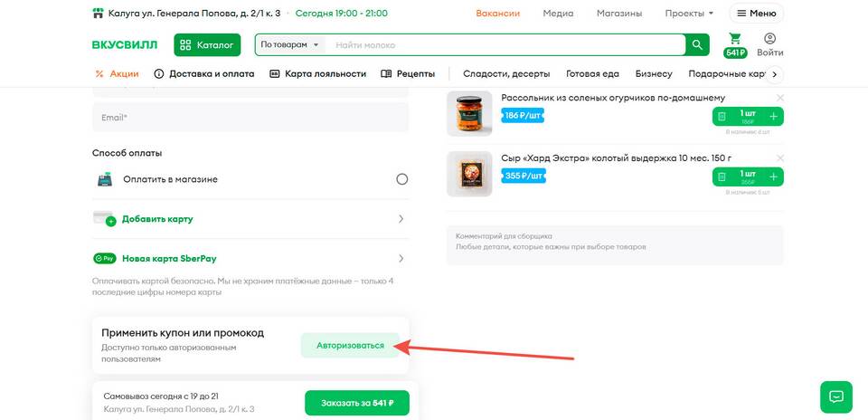This screenshot has width=868, height=420.
Task: Click the store pickup icon next to Kaluga address
Action: coord(98,14)
